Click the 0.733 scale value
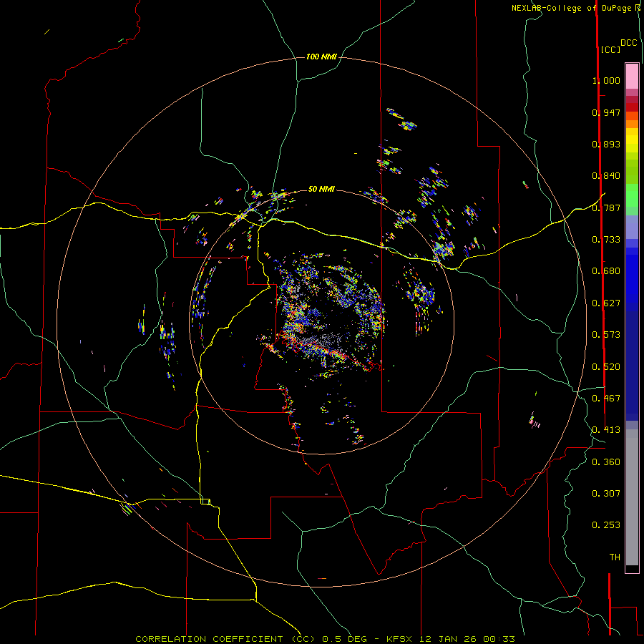 point(606,240)
